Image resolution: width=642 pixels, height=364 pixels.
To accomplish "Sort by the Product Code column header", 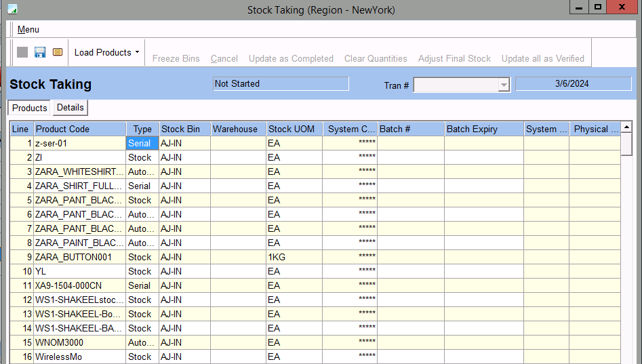I will point(79,129).
